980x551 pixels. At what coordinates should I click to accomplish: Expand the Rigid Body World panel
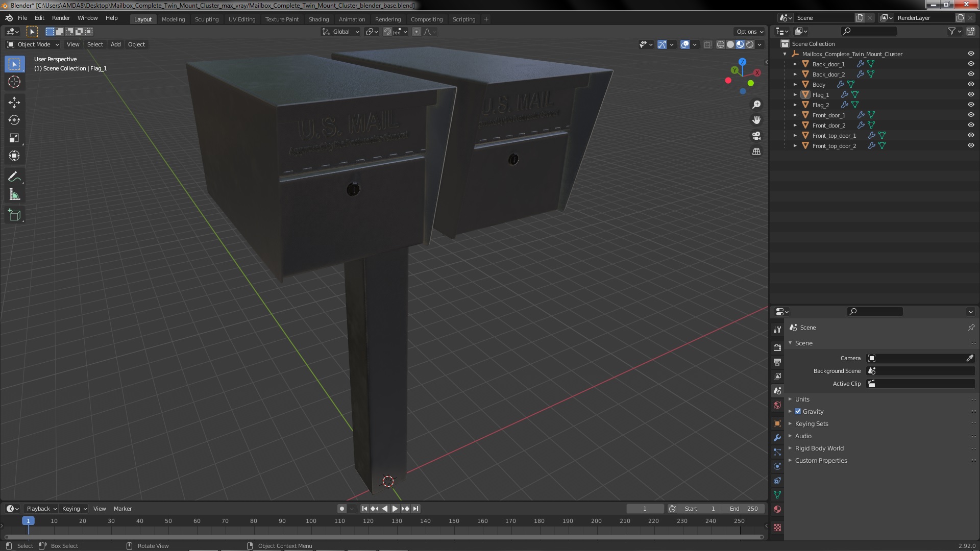click(x=819, y=448)
